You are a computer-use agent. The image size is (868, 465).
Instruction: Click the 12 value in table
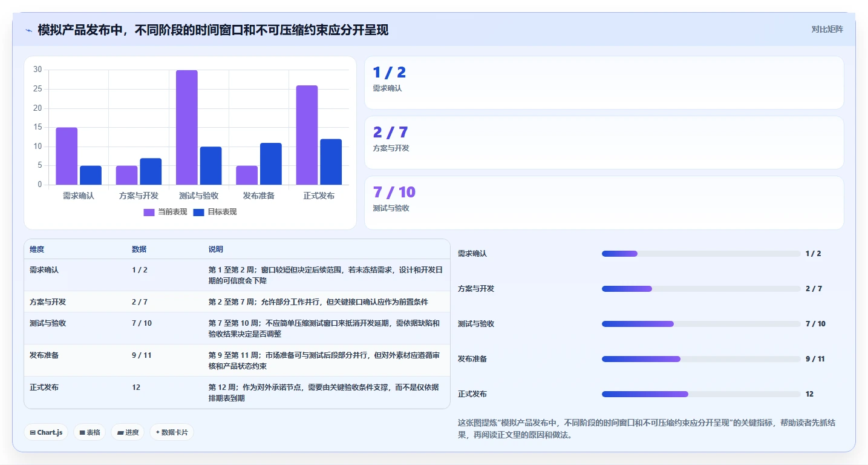coord(136,387)
